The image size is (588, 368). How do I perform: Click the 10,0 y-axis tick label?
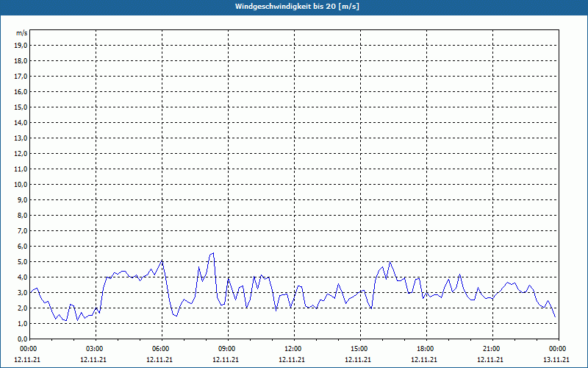(x=21, y=184)
